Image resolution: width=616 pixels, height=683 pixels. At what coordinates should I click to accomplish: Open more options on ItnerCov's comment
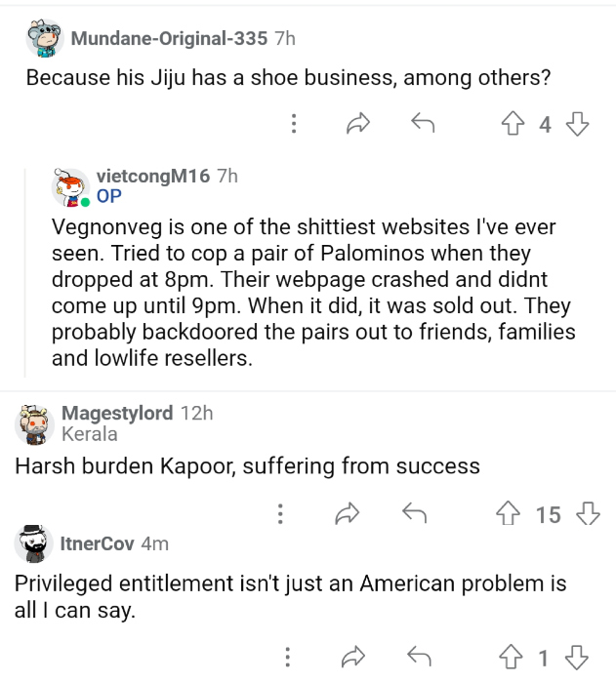(x=289, y=657)
